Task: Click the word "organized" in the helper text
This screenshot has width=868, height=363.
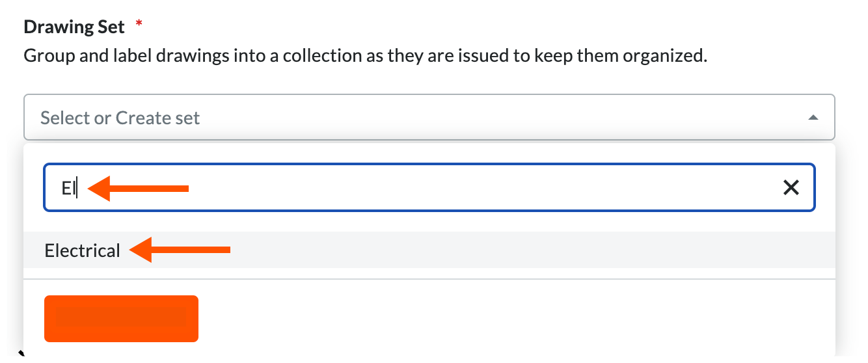Action: click(663, 56)
